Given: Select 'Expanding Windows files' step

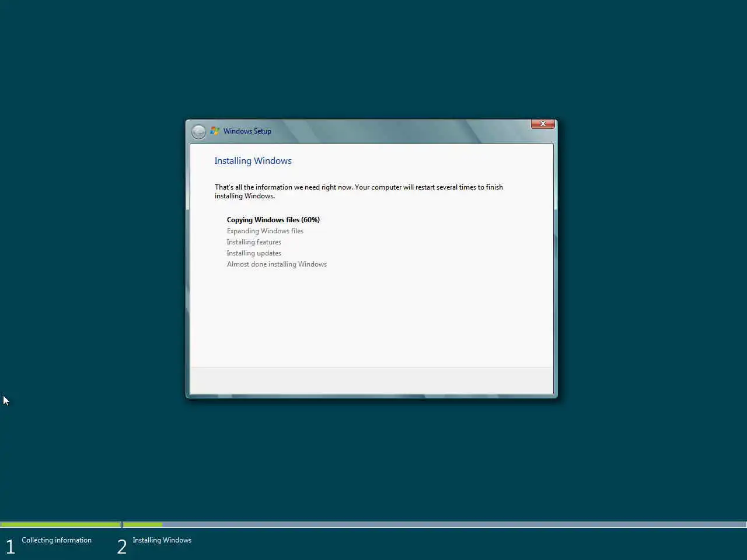Looking at the screenshot, I should [x=265, y=231].
